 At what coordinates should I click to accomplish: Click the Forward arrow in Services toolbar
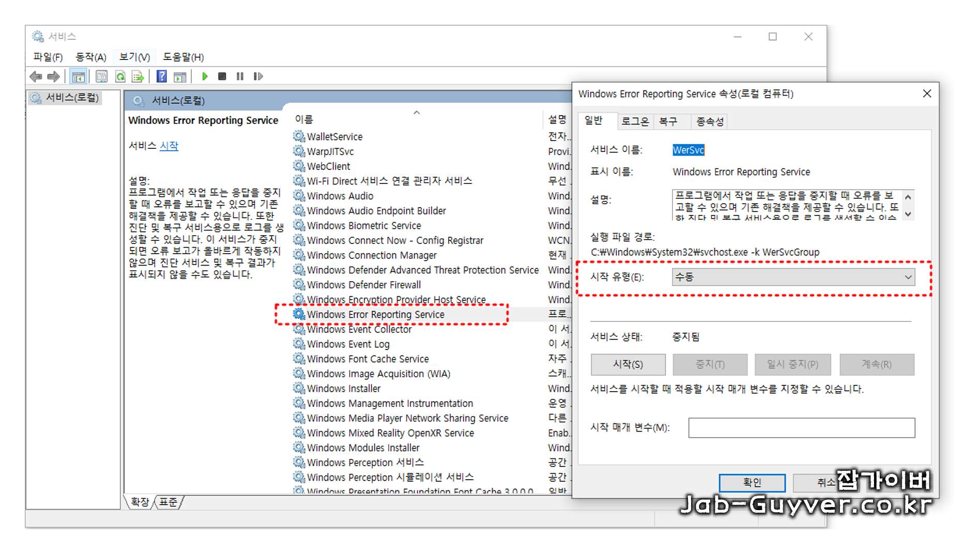53,76
